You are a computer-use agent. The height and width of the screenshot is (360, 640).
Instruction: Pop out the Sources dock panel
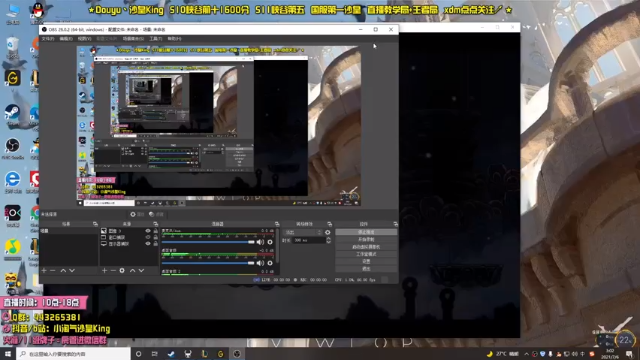pyautogui.click(x=156, y=224)
